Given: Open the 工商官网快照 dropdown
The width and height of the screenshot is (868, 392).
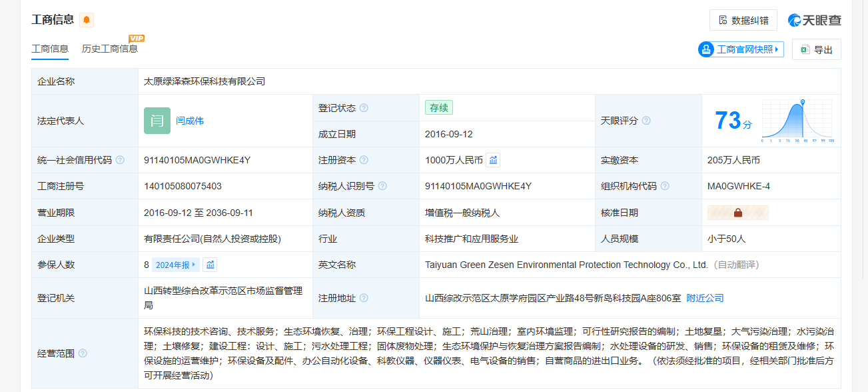Looking at the screenshot, I should (x=741, y=49).
